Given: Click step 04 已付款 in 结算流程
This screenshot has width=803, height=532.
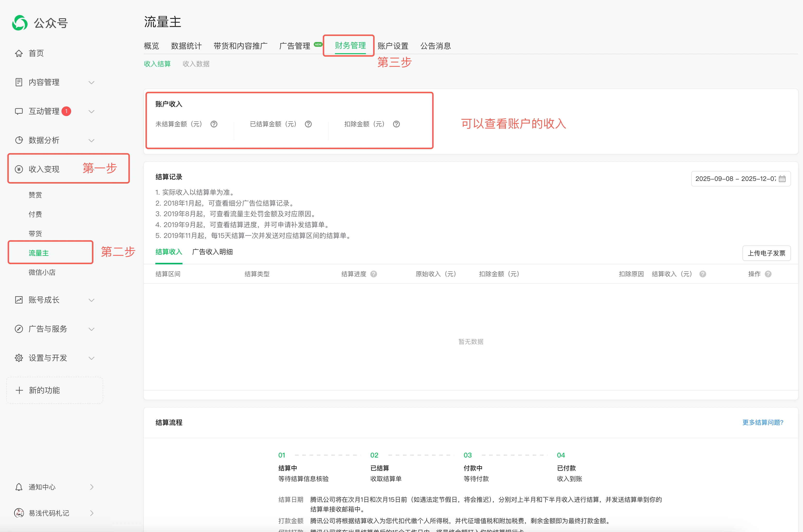Looking at the screenshot, I should click(566, 468).
